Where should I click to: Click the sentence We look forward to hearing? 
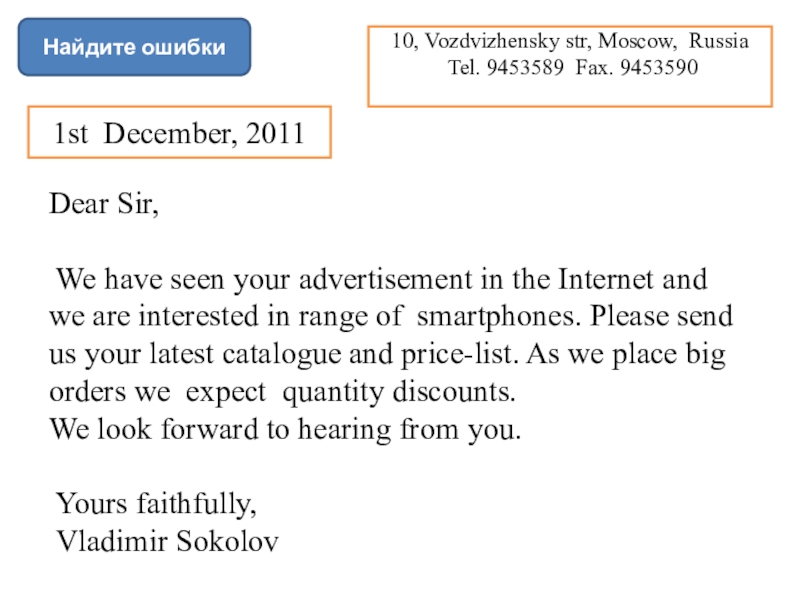coord(285,431)
